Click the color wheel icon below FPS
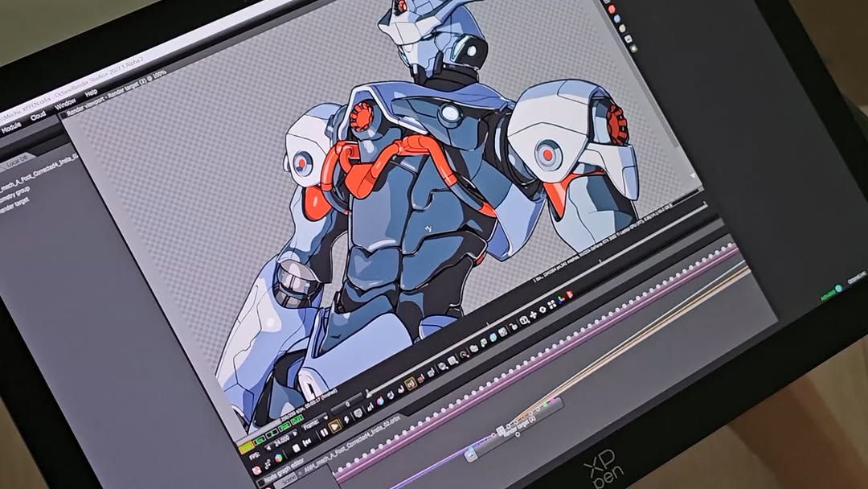This screenshot has width=868, height=489. [x=278, y=458]
